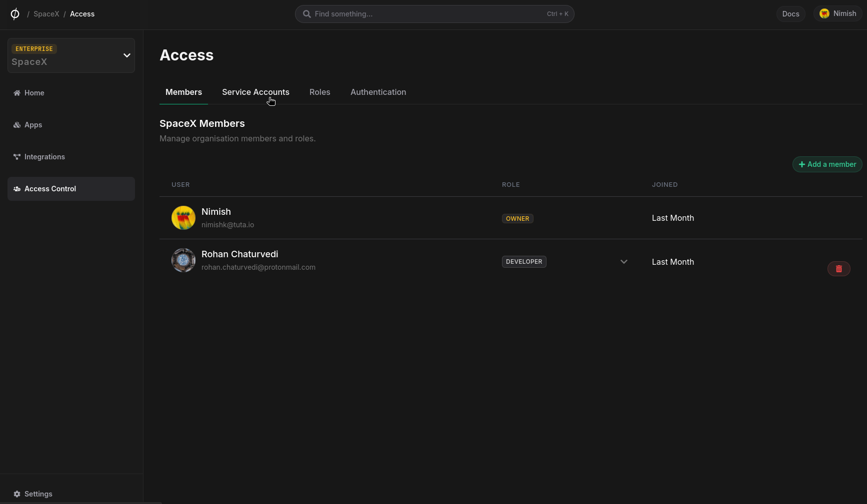
Task: Click the email nimishk@tuta.io
Action: [x=227, y=225]
